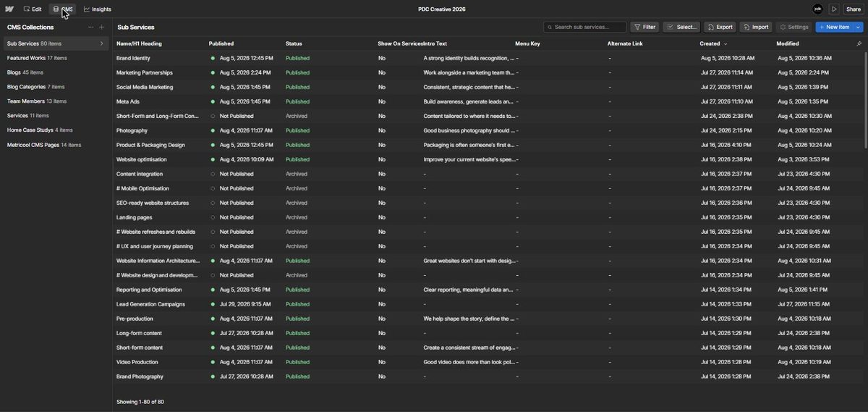The height and width of the screenshot is (412, 868).
Task: Open Blogs collection
Action: (x=25, y=72)
